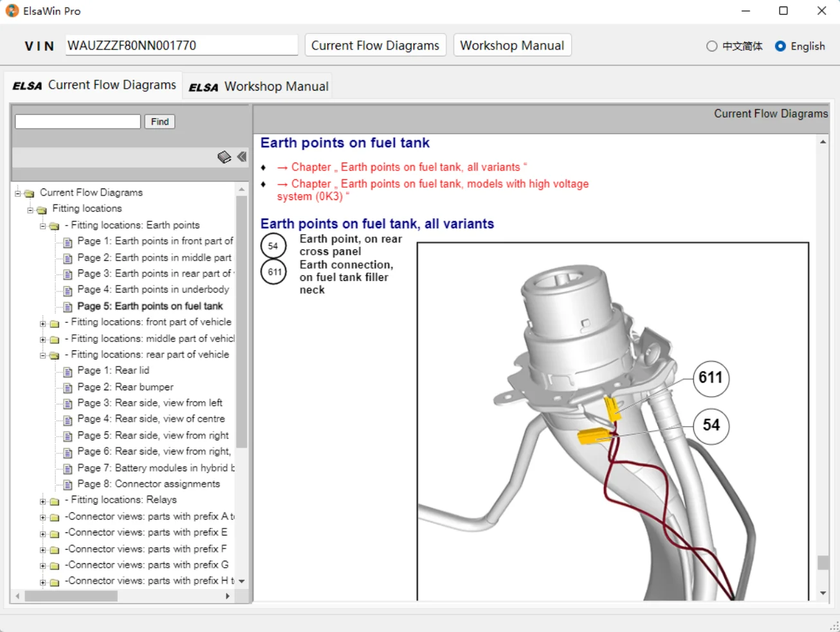Image resolution: width=840 pixels, height=632 pixels.
Task: Click the Find button
Action: (160, 122)
